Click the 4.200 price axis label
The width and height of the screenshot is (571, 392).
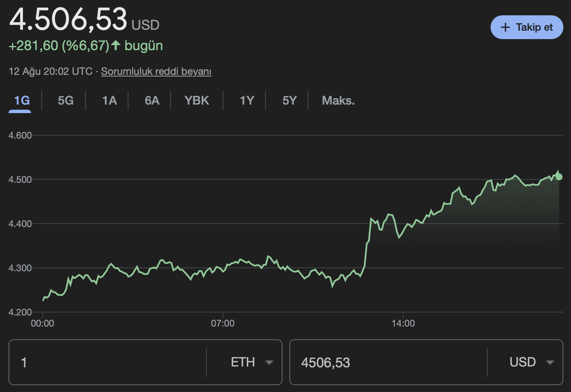[x=20, y=312]
